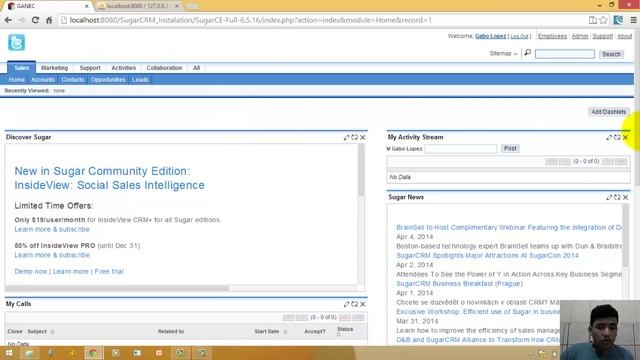
Task: Click the Post button
Action: click(x=510, y=149)
